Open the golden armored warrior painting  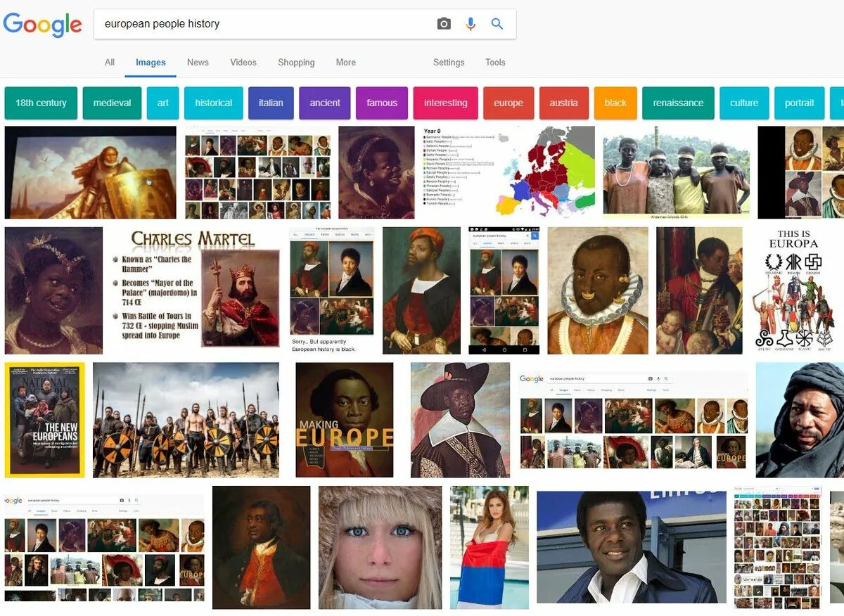pos(90,172)
